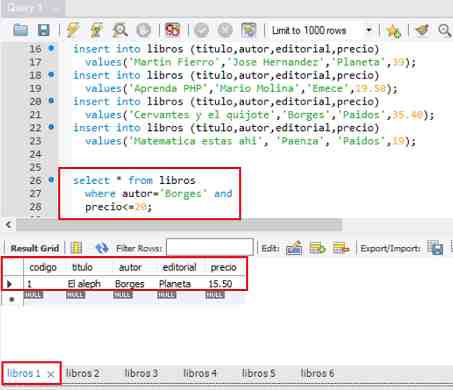The image size is (453, 390).
Task: Execute query with lightning bolt icon
Action: pos(73,30)
